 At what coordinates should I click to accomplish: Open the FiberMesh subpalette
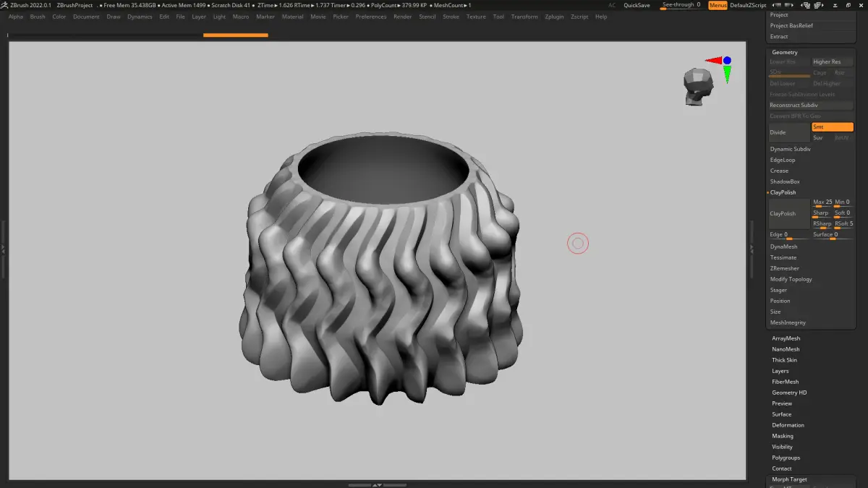pos(786,382)
